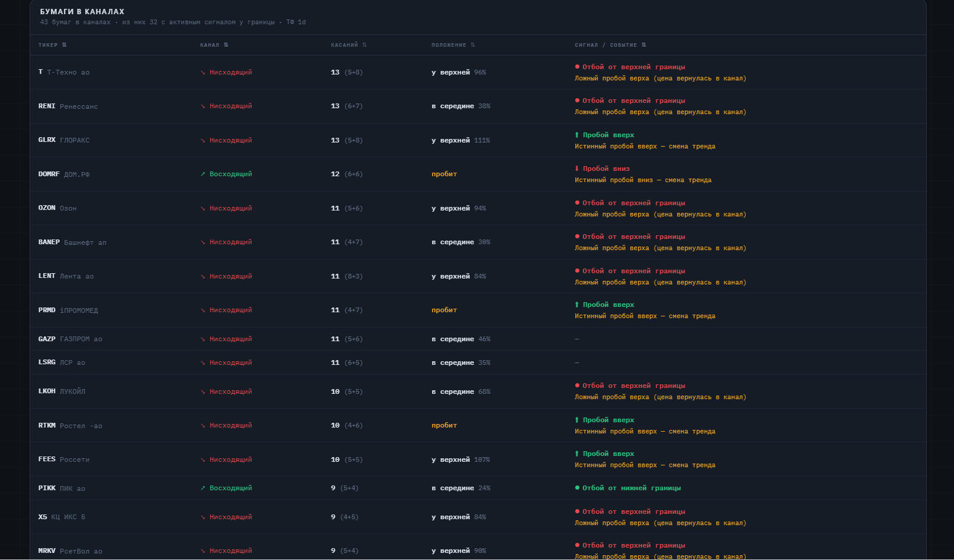
Task: Click "Пробой вниз" signal in the DOMRF row
Action: 606,169
